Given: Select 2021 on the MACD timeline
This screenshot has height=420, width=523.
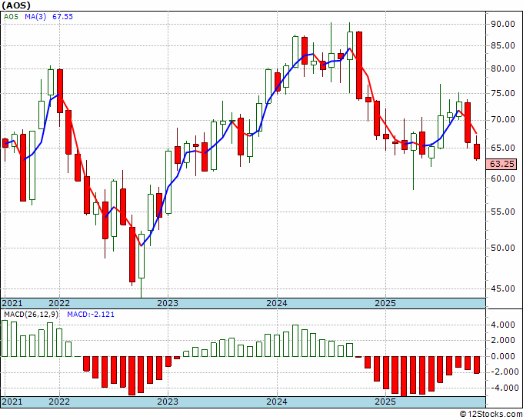Looking at the screenshot, I should click(12, 402).
